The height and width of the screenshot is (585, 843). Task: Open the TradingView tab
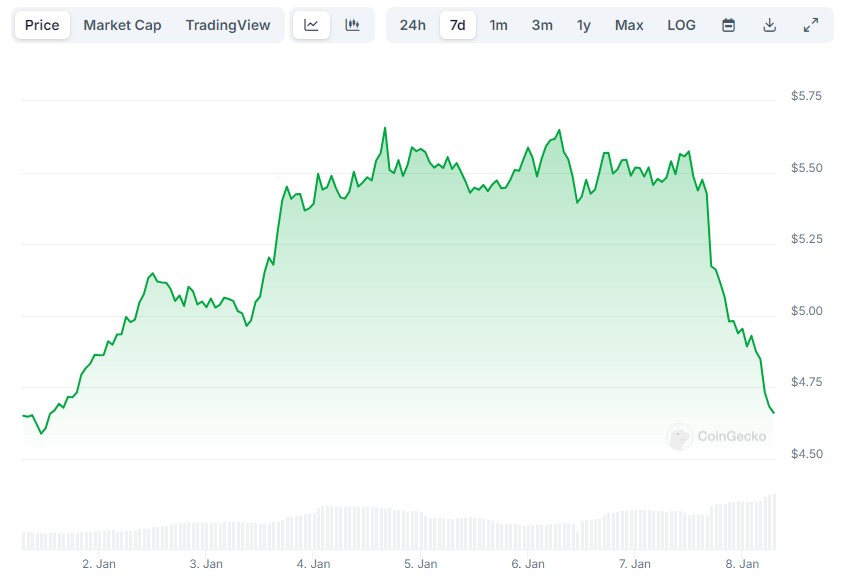click(228, 25)
